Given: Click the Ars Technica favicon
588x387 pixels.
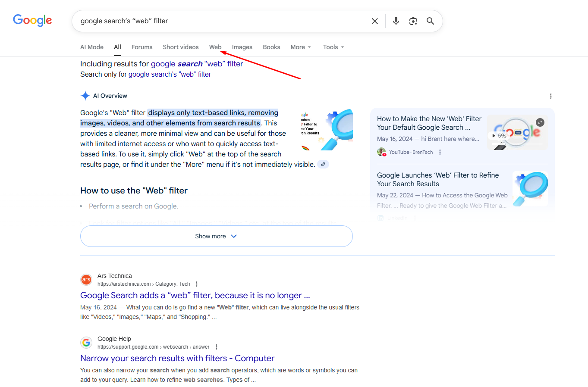Looking at the screenshot, I should (86, 279).
